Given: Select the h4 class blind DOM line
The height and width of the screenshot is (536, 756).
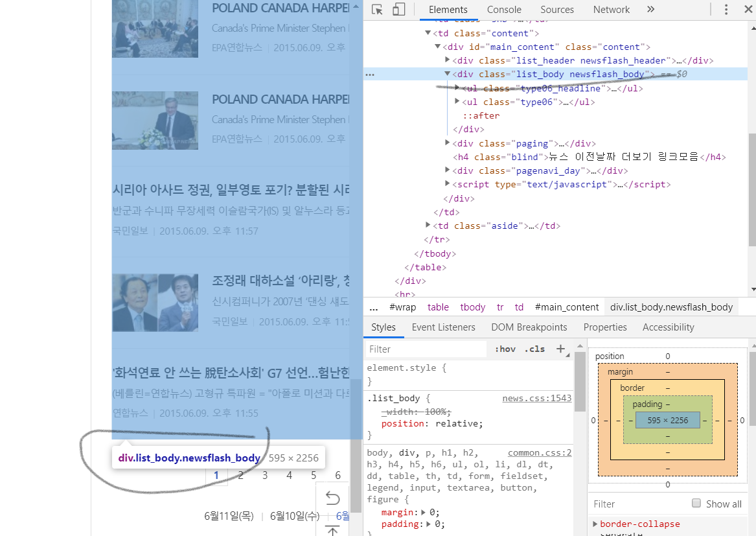Looking at the screenshot, I should pyautogui.click(x=589, y=157).
